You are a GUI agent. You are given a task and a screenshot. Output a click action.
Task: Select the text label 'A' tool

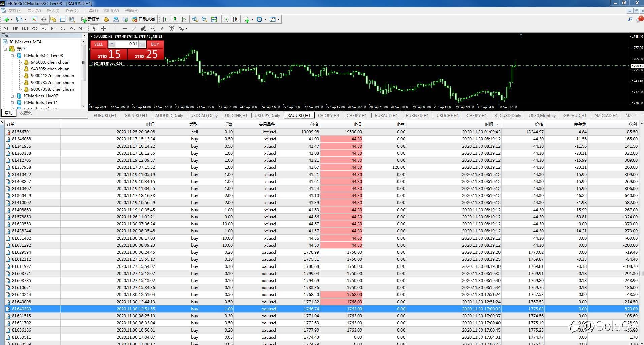point(162,28)
